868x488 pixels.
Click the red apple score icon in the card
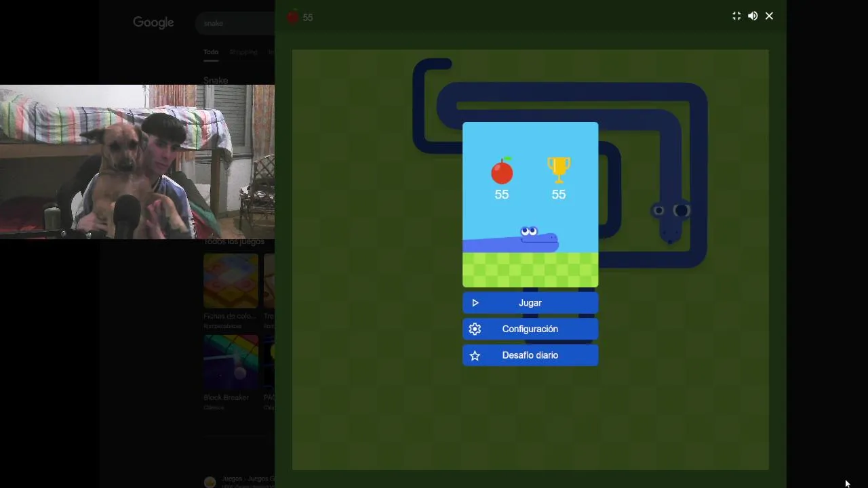pyautogui.click(x=502, y=171)
